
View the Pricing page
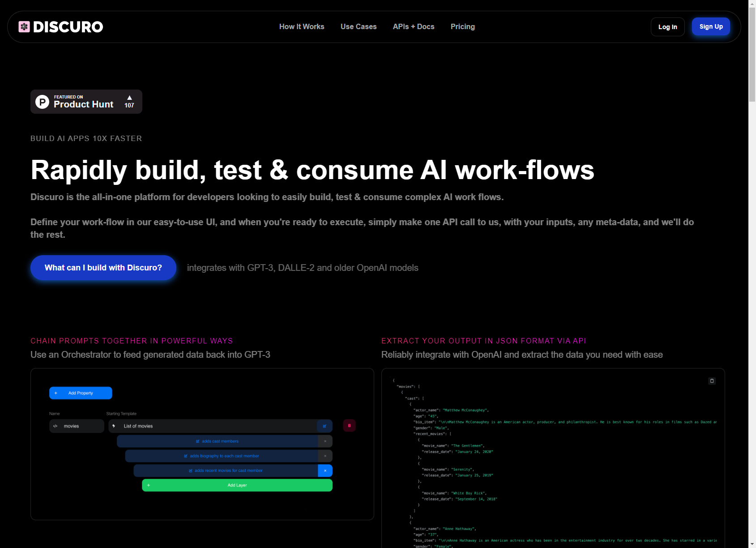(x=463, y=27)
